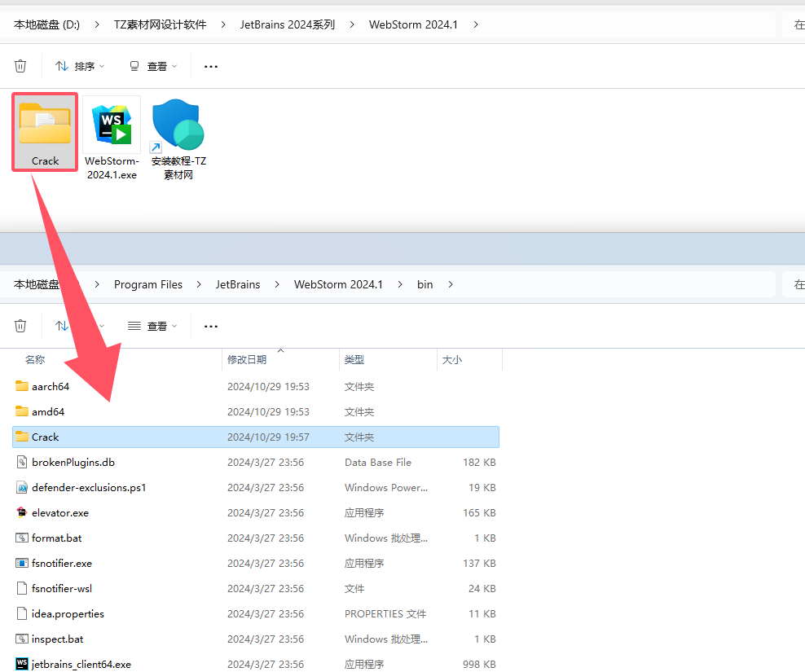This screenshot has width=805, height=672.
Task: Open the more options ellipsis in the upper window
Action: point(211,66)
